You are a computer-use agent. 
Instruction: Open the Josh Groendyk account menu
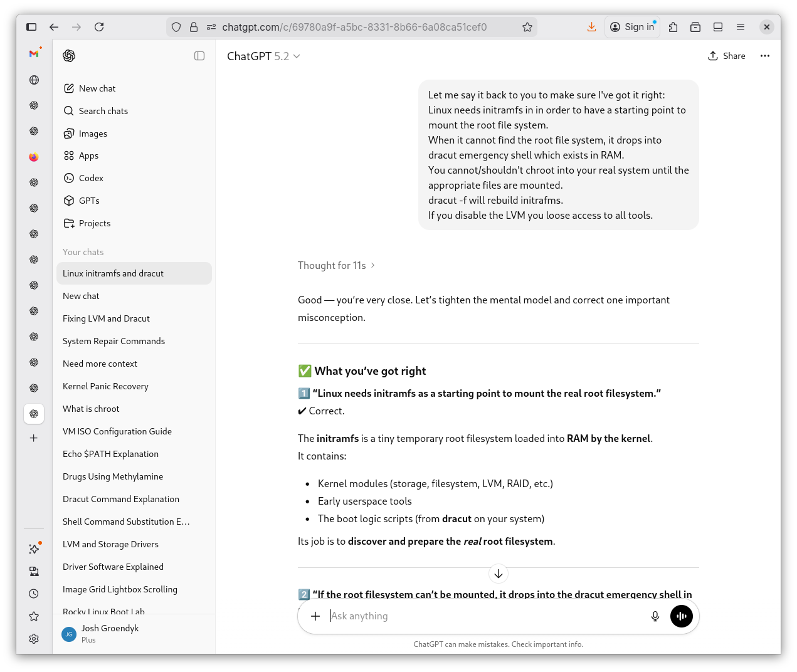coord(110,633)
